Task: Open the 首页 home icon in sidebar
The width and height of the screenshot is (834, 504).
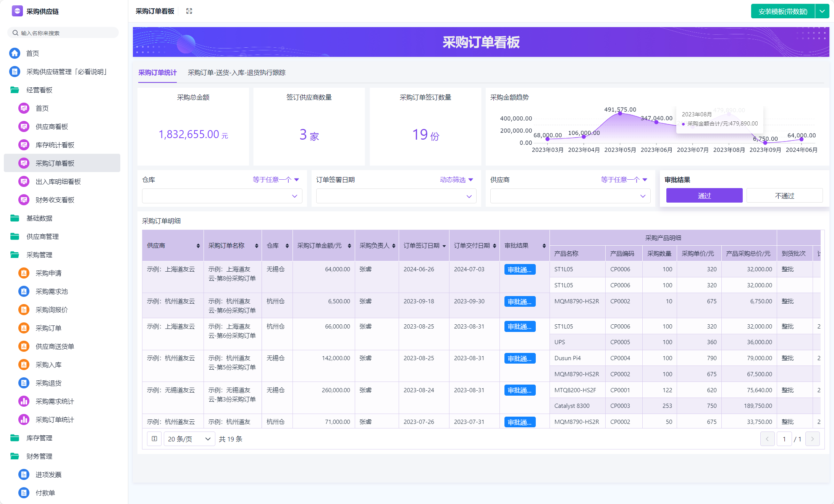Action: click(x=15, y=53)
